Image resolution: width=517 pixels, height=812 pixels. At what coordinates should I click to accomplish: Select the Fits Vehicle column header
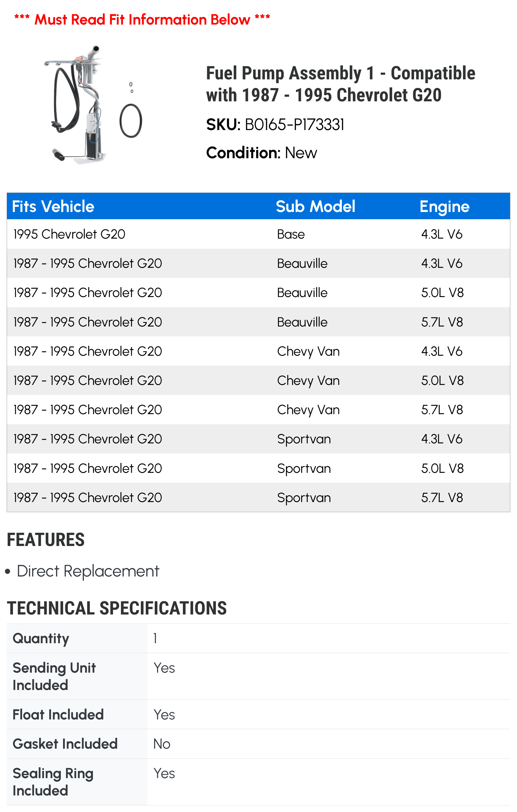click(x=53, y=206)
